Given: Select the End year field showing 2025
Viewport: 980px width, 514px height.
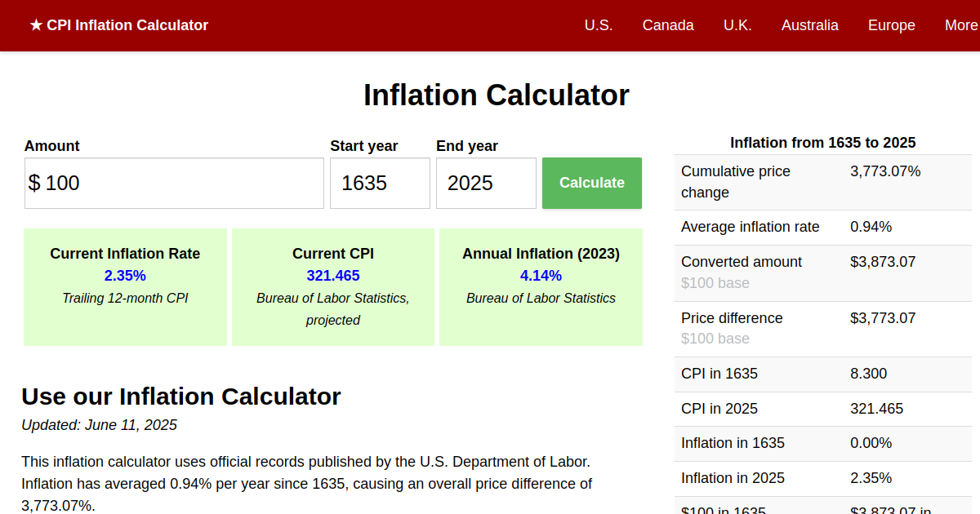Looking at the screenshot, I should (486, 184).
